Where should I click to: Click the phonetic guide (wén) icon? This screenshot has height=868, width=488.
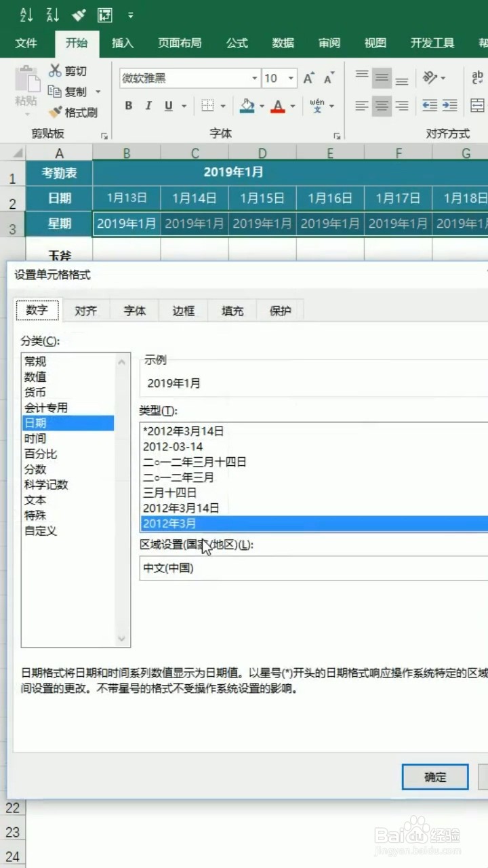317,106
